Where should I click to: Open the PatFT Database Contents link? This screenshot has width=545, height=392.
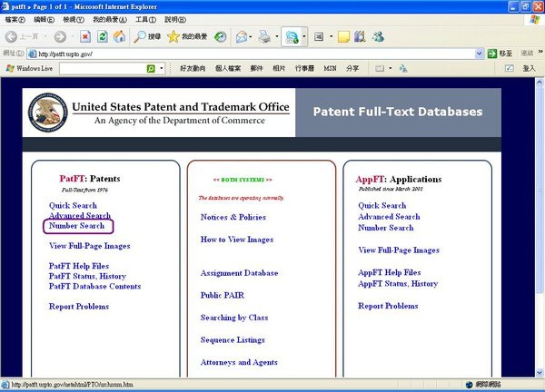click(x=94, y=286)
